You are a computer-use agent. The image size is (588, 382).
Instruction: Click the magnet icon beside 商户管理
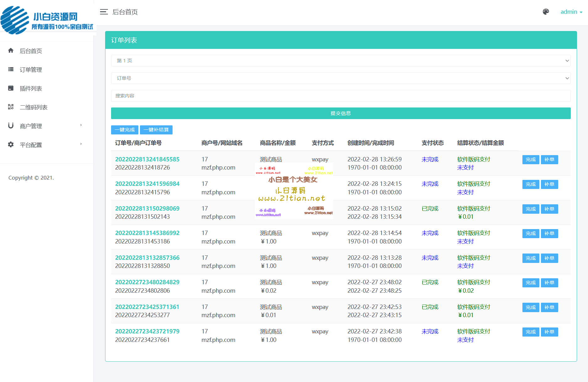tap(11, 126)
